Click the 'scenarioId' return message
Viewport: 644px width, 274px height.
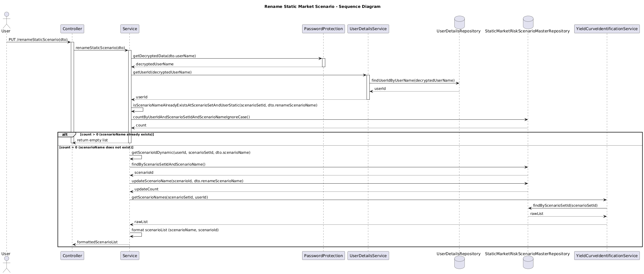tap(144, 173)
